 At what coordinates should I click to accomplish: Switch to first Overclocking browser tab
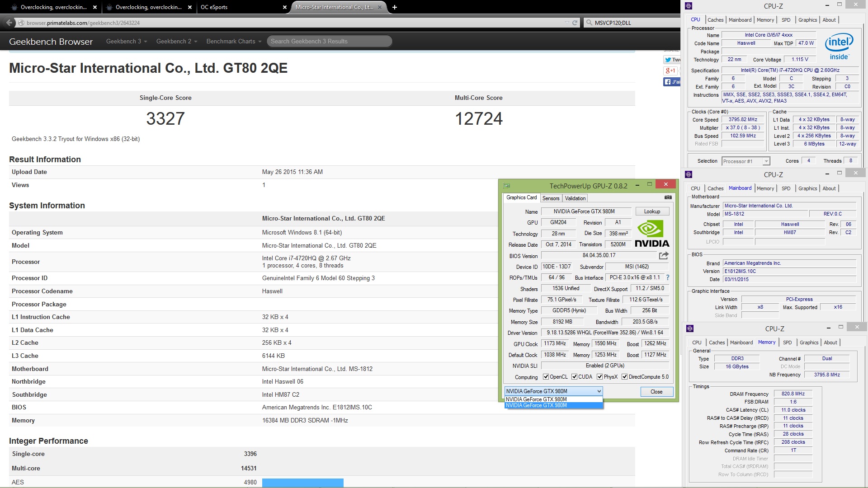tap(54, 7)
